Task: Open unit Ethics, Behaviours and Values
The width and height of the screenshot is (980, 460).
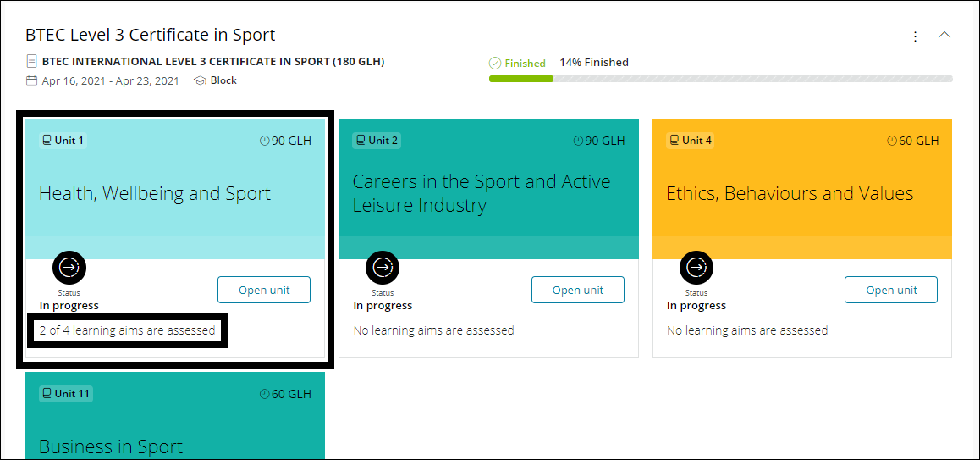Action: [891, 290]
